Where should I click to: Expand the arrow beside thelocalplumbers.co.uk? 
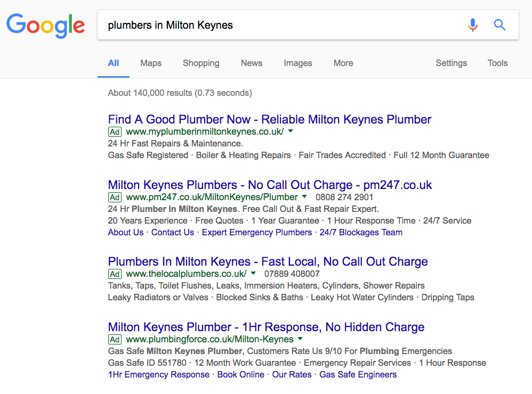(x=253, y=274)
